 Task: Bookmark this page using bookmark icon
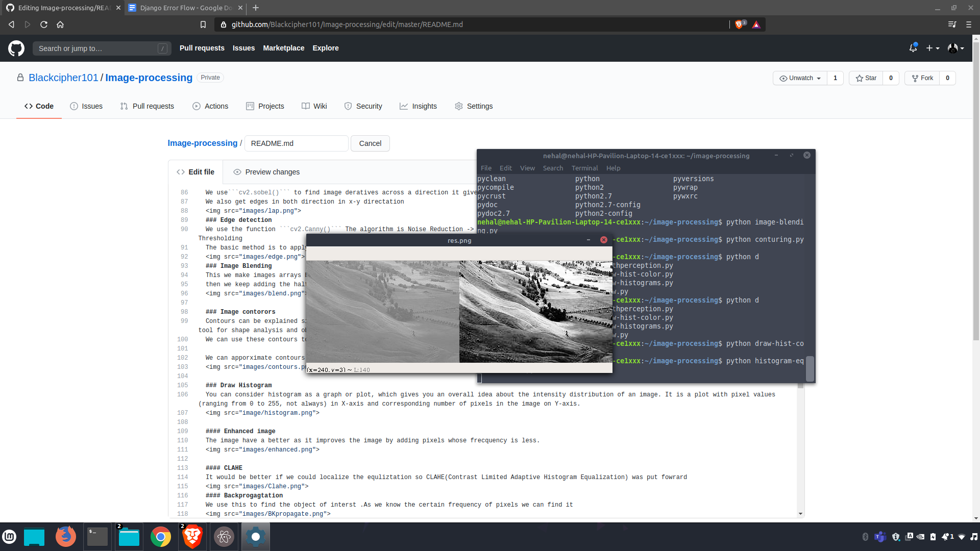point(203,24)
